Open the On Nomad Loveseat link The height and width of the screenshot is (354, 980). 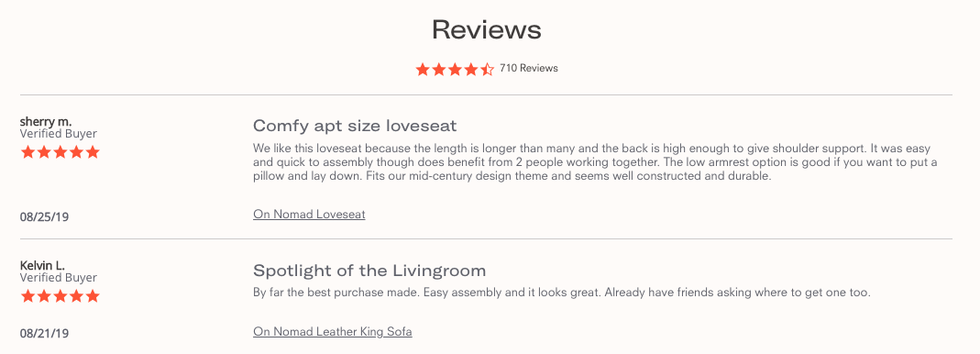pyautogui.click(x=309, y=215)
